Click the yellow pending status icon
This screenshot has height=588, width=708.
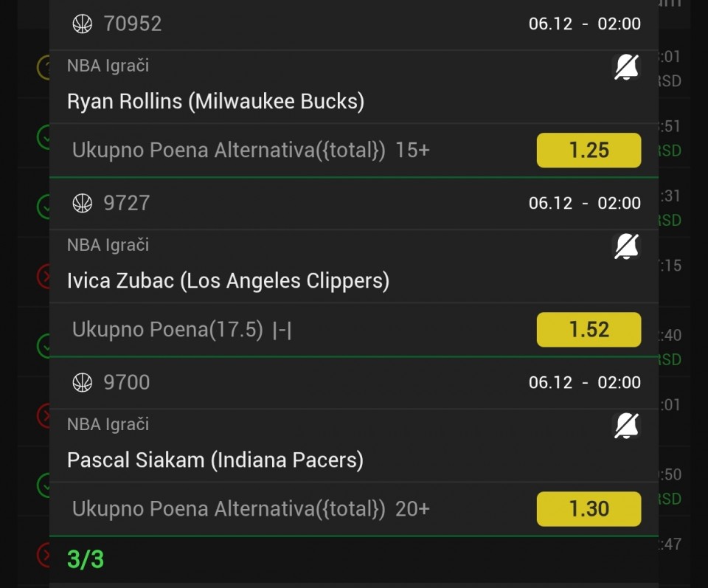(44, 68)
